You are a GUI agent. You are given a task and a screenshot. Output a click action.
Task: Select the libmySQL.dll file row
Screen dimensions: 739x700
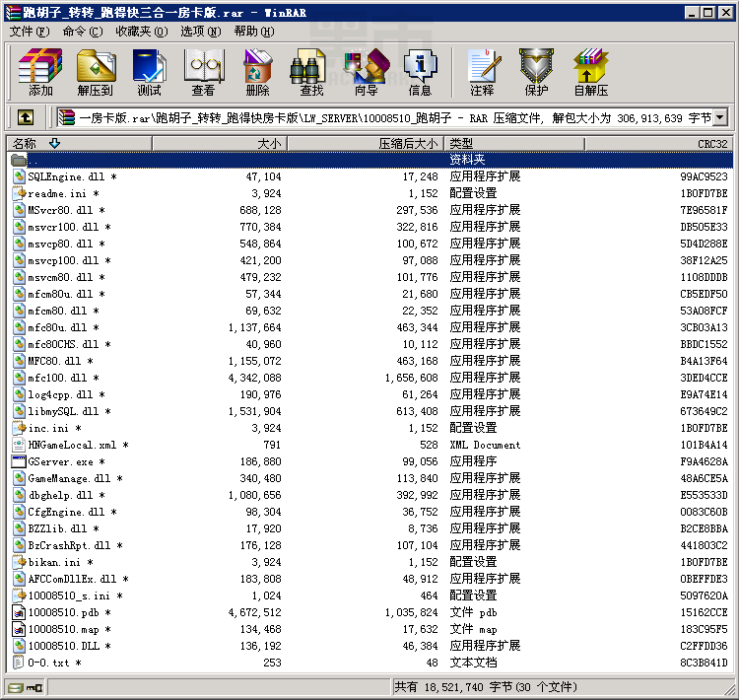coord(369,411)
